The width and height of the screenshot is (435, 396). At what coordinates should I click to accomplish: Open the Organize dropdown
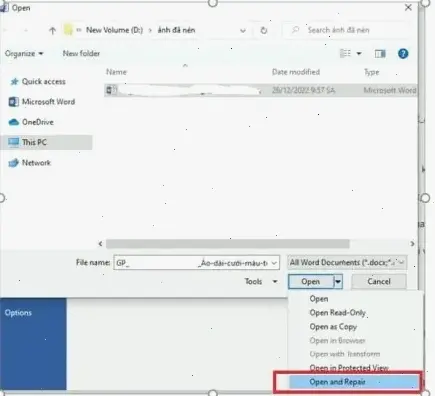coord(24,53)
